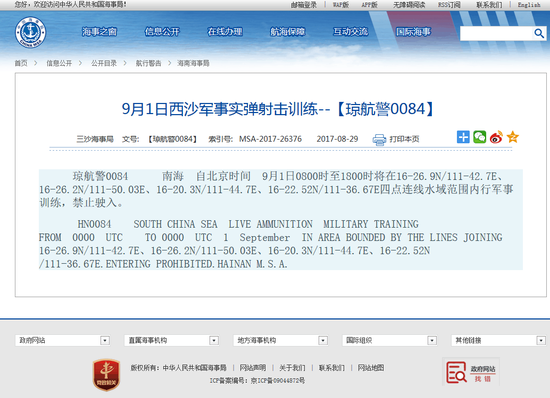Open 国际海事 menu

coord(413,32)
